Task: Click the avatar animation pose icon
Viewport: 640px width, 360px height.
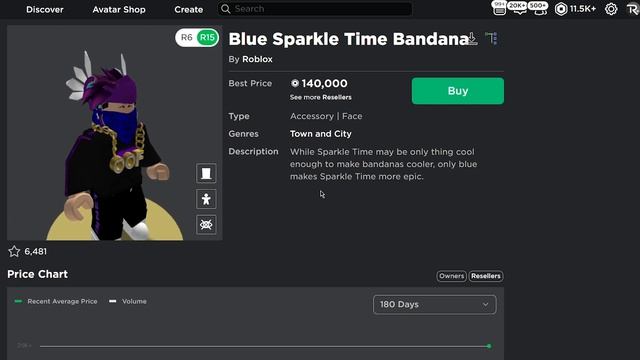Action: 206,199
